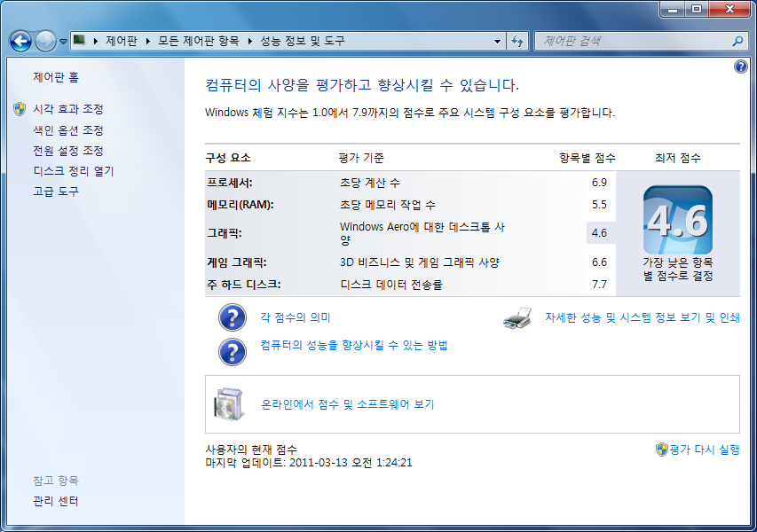Click the 주 하드 디스크: row label
Screen dimensions: 757x532
point(244,285)
